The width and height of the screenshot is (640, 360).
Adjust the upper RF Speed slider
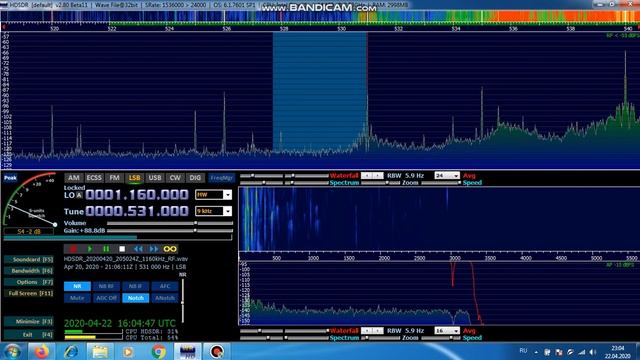pyautogui.click(x=441, y=183)
